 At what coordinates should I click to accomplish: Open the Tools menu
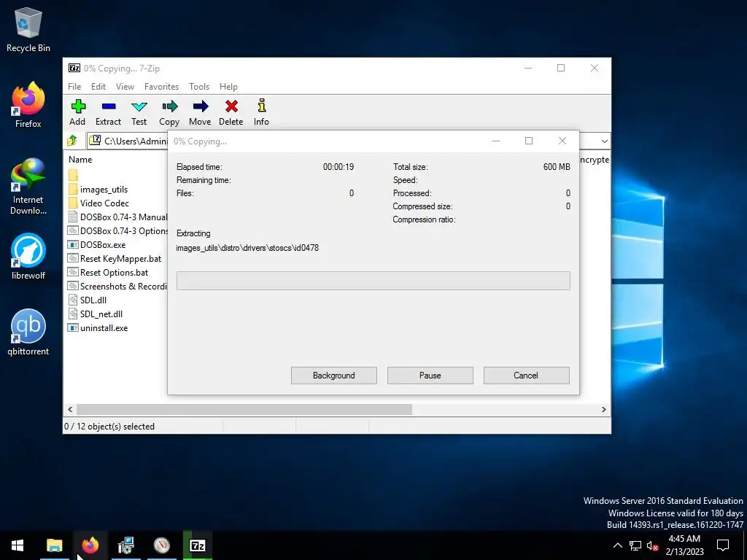coord(199,87)
